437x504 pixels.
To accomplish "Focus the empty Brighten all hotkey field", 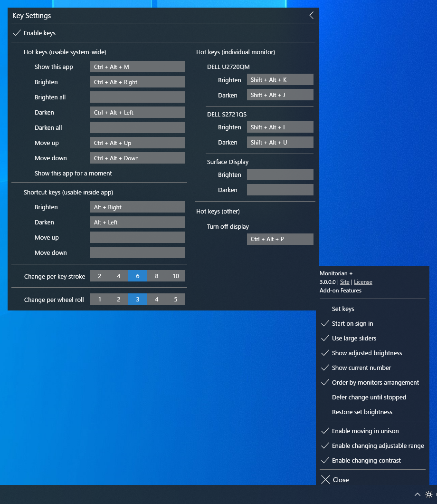I will (x=137, y=97).
